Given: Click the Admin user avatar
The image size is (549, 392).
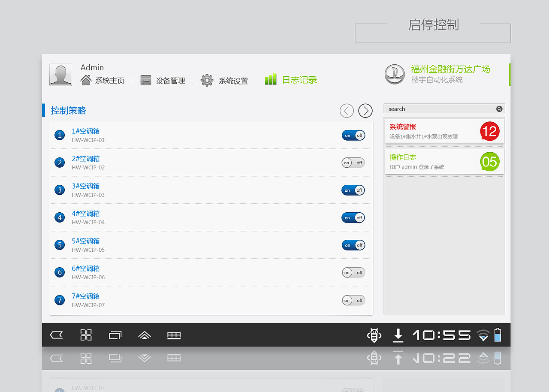Looking at the screenshot, I should coord(60,75).
